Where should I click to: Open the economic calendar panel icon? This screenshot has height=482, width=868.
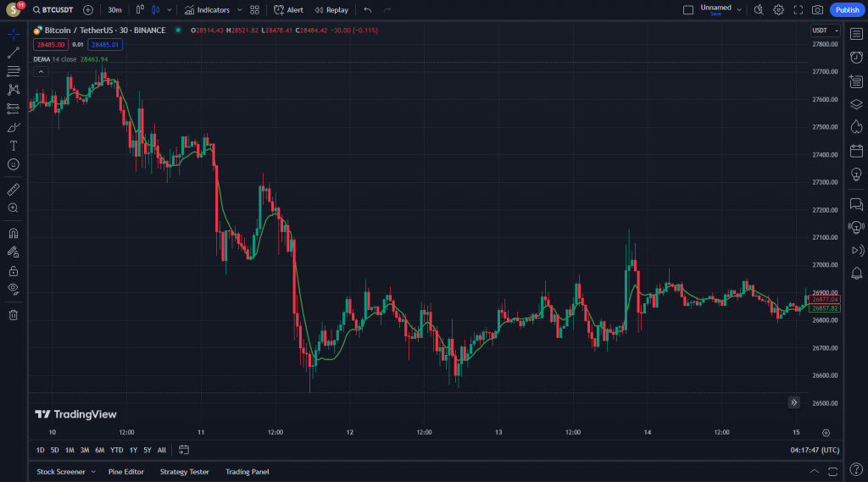(856, 151)
